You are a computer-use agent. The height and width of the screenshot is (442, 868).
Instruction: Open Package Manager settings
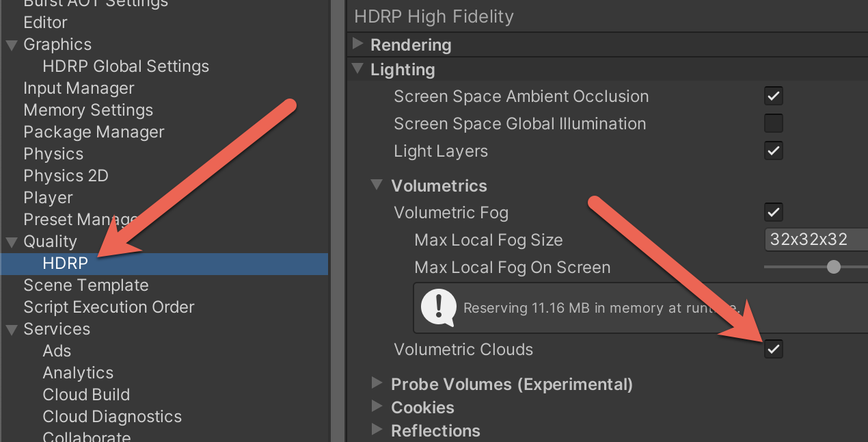94,132
